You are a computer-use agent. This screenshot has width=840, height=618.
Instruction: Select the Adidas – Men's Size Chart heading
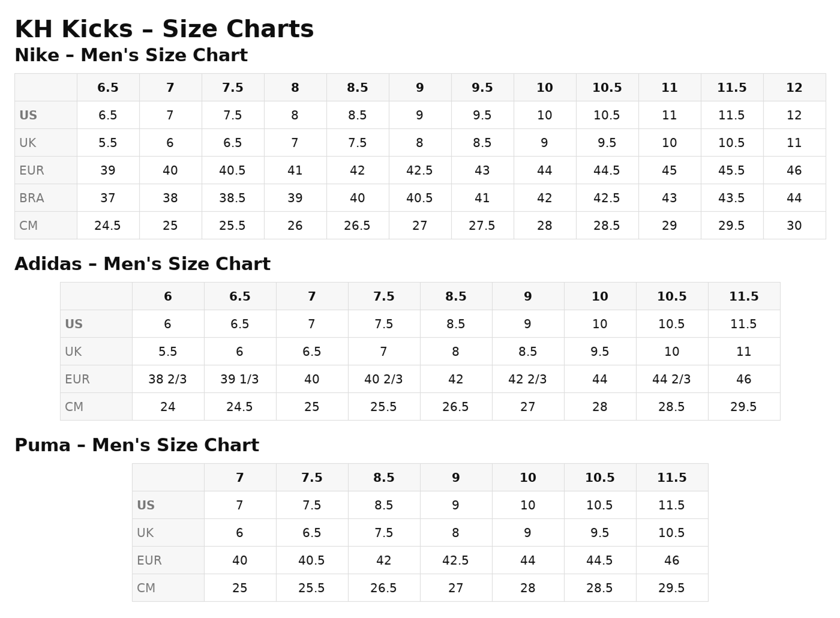point(143,264)
